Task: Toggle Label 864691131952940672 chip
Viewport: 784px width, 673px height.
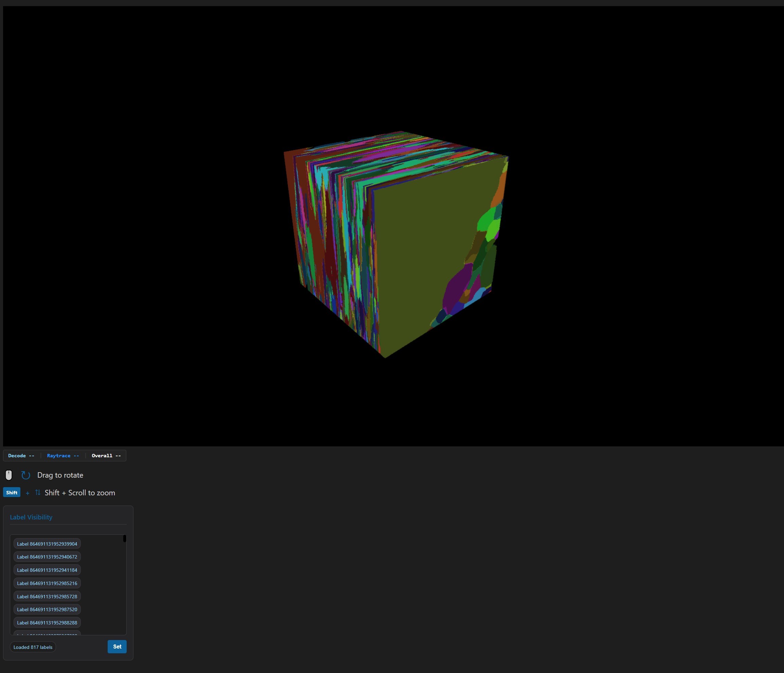Action: pos(47,557)
